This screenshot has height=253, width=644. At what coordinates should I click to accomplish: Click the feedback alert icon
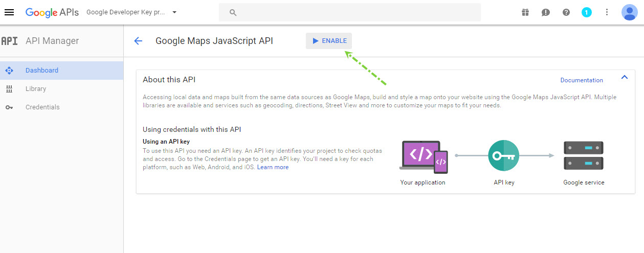tap(546, 12)
